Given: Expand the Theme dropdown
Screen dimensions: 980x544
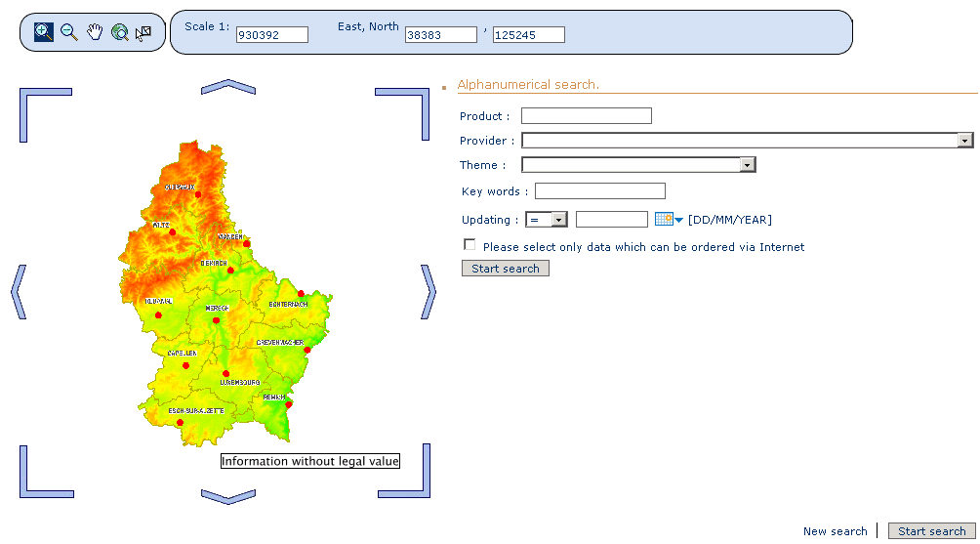Looking at the screenshot, I should [748, 165].
